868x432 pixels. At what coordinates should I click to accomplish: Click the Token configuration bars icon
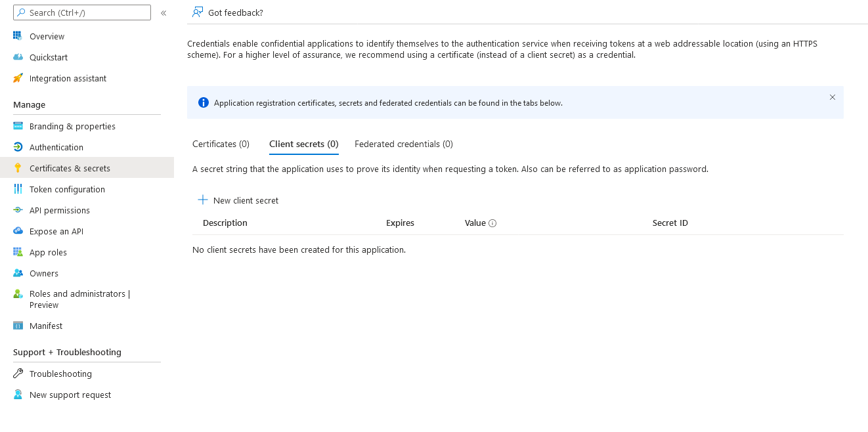(x=18, y=189)
